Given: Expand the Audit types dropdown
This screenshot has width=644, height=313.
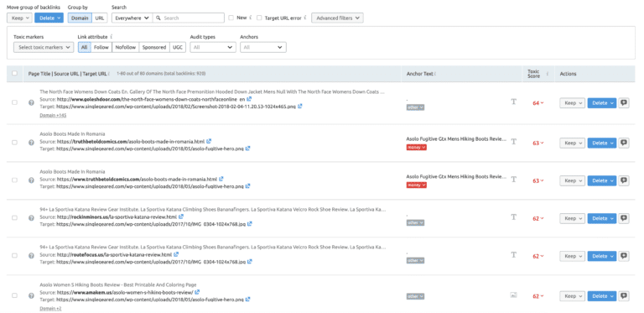Looking at the screenshot, I should (213, 47).
